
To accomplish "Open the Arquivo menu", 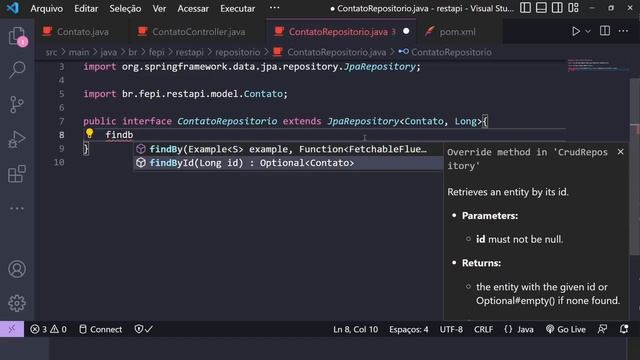I will pos(47,9).
